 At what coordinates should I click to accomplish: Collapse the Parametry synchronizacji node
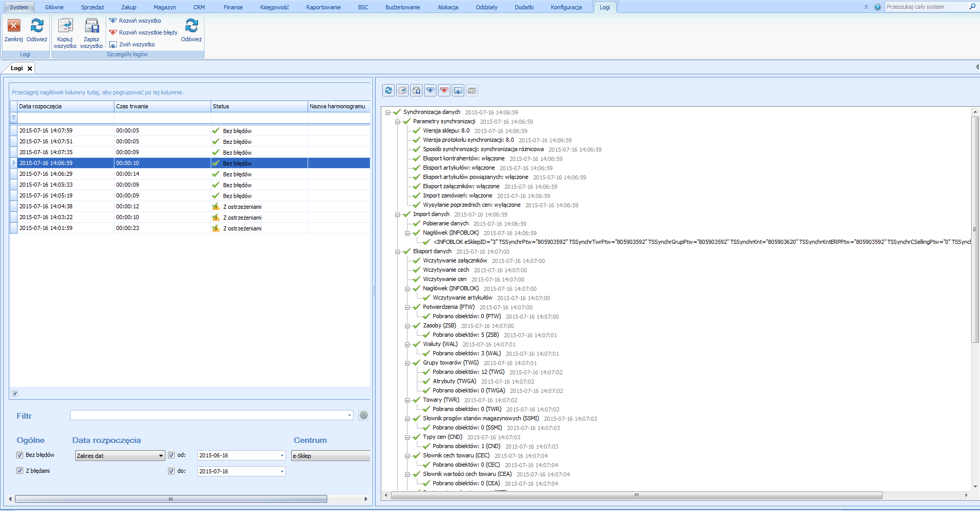pos(398,122)
